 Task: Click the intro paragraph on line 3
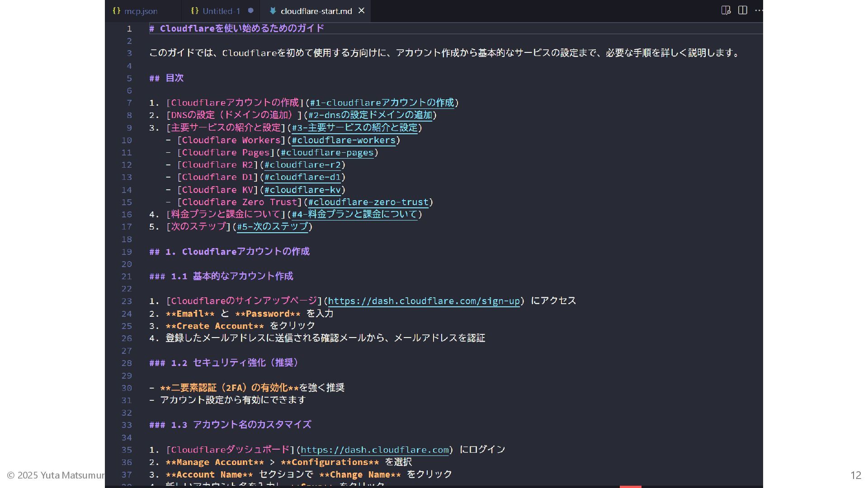[445, 53]
